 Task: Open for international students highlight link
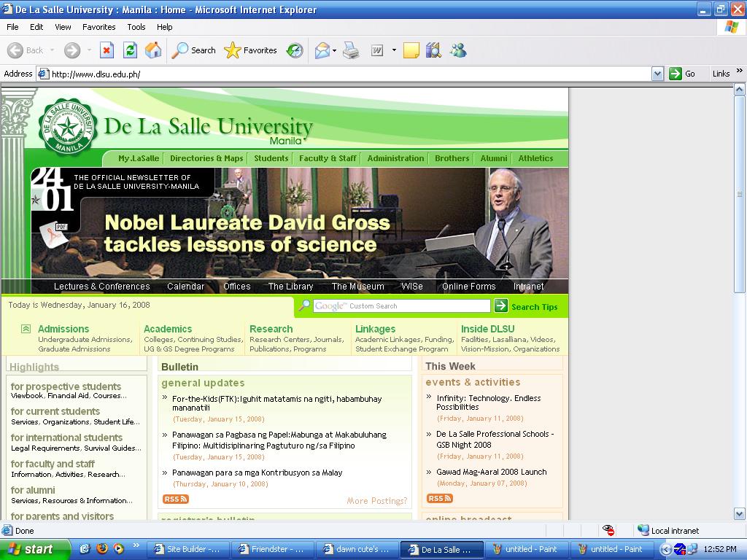pos(66,437)
